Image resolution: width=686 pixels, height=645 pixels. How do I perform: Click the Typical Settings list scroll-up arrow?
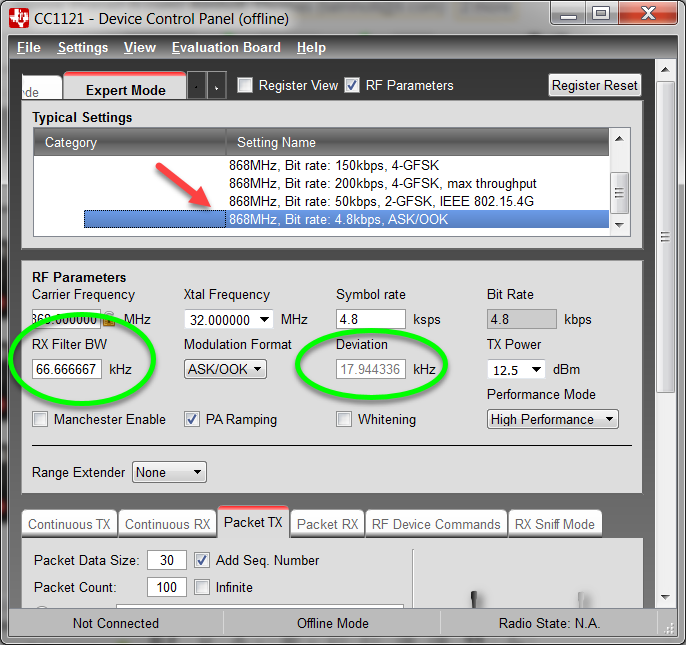(x=619, y=139)
